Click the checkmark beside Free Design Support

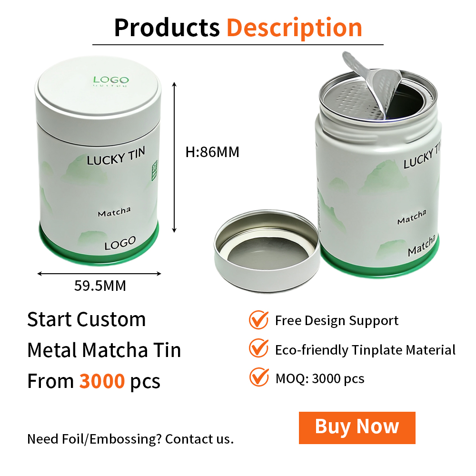tap(258, 320)
